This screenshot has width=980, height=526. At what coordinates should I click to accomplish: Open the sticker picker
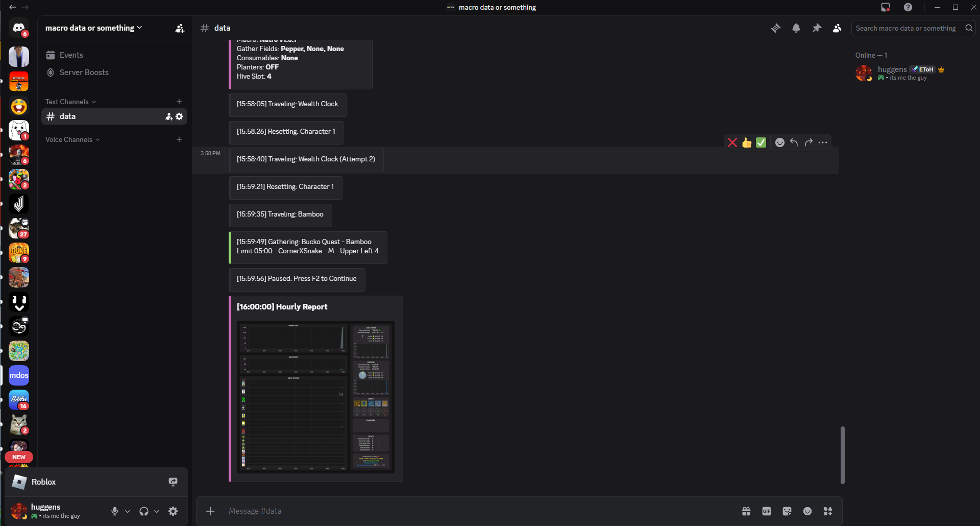click(787, 511)
